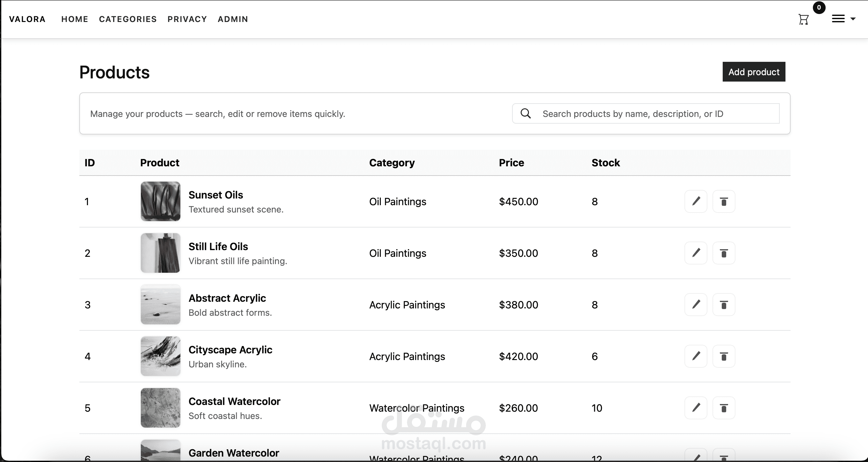The width and height of the screenshot is (868, 462).
Task: Click the VALORA brand link
Action: (27, 19)
